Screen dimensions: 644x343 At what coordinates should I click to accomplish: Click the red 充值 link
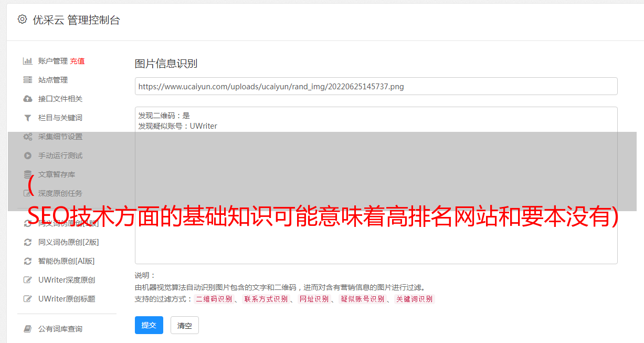77,61
